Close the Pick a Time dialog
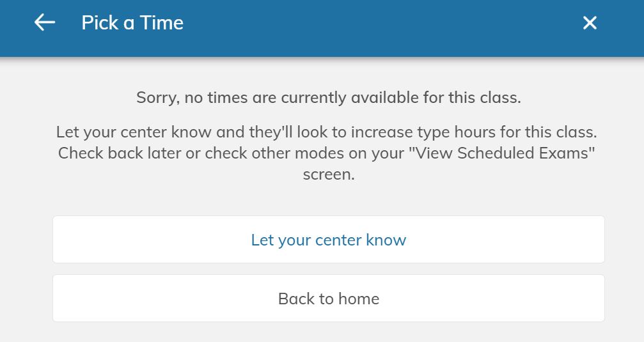The image size is (644, 342). coord(590,23)
